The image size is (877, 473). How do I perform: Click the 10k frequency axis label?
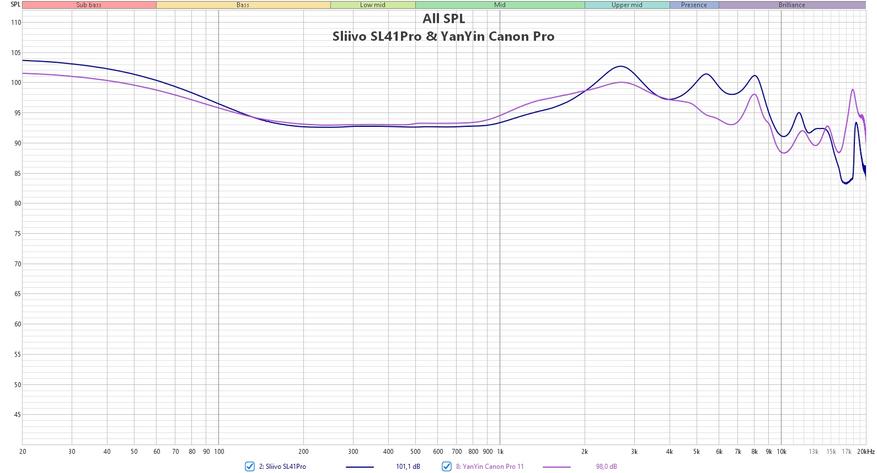(782, 451)
